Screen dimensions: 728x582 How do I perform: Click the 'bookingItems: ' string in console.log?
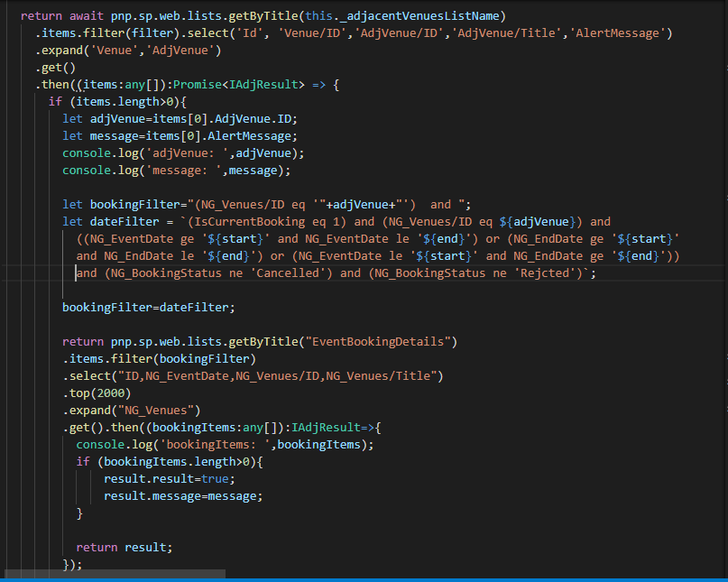215,445
